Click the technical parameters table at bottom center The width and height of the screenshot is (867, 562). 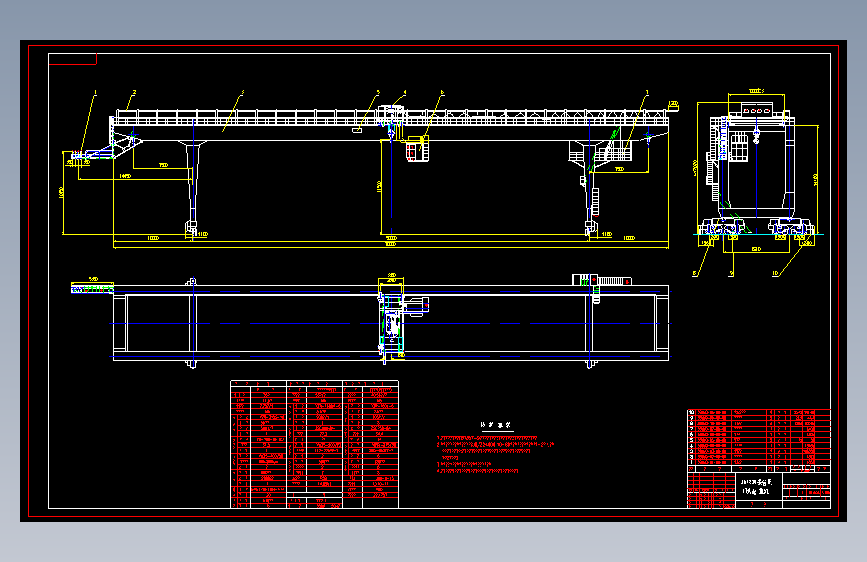tap(314, 444)
